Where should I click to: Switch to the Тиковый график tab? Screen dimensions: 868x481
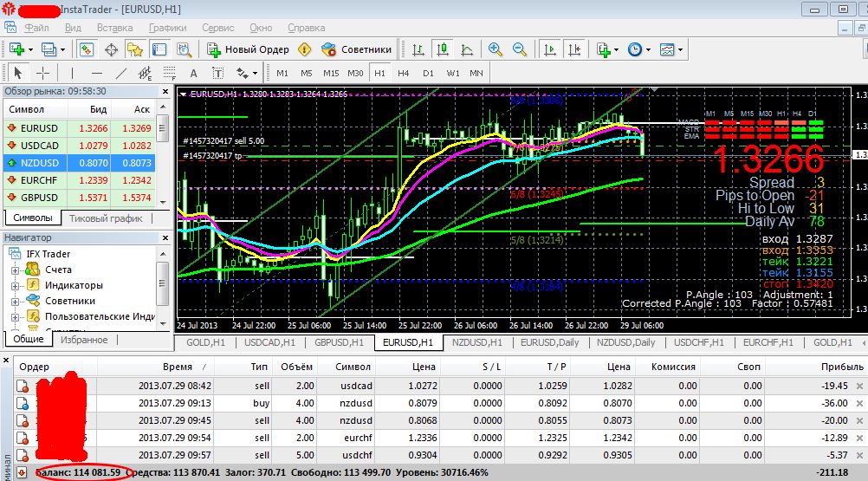click(x=106, y=218)
